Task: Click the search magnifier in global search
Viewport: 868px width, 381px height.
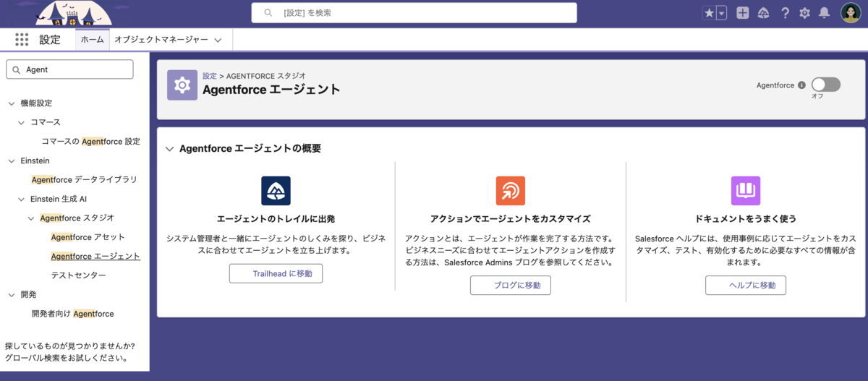Action: point(268,13)
